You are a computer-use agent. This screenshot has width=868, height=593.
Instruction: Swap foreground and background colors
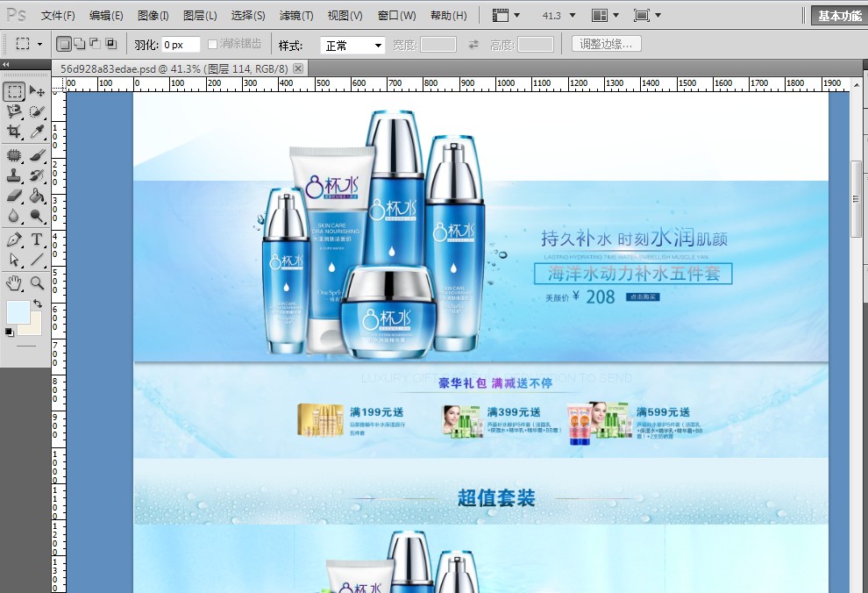pyautogui.click(x=37, y=304)
